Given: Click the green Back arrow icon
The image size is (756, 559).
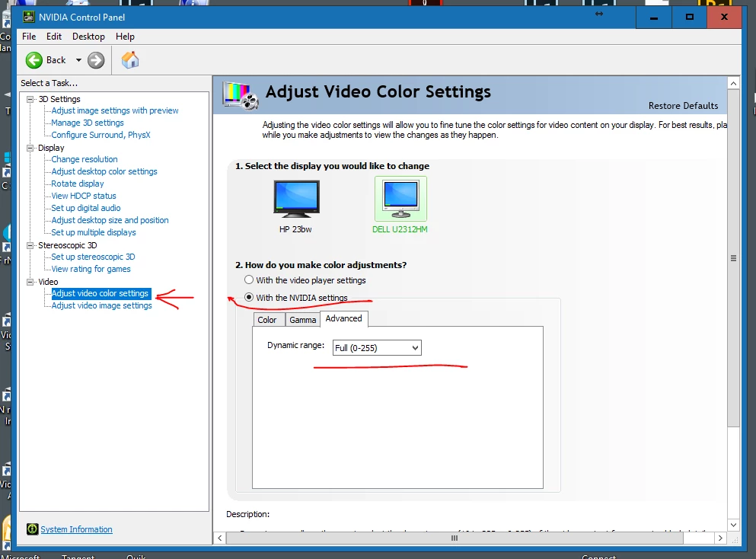Looking at the screenshot, I should point(34,60).
